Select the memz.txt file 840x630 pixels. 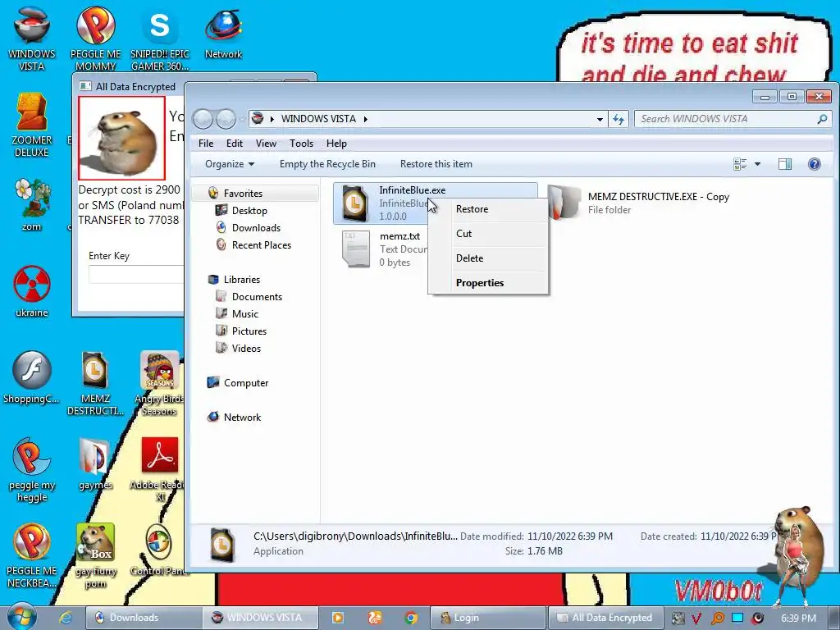382,249
